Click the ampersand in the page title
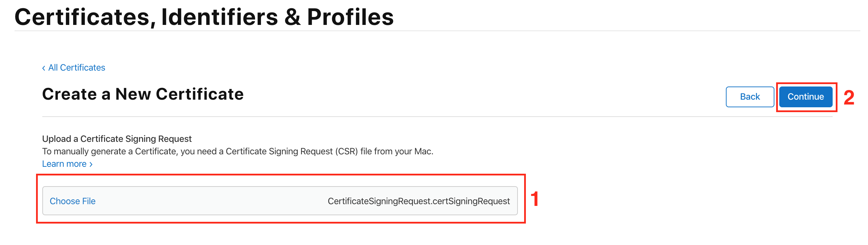 point(293,17)
